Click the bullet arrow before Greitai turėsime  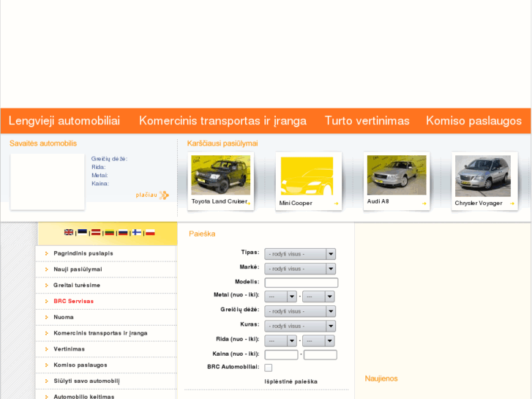pos(47,286)
